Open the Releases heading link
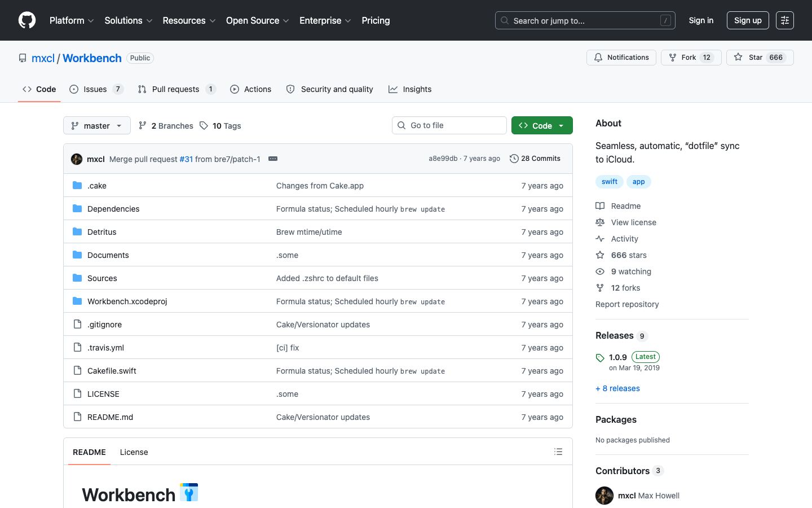The height and width of the screenshot is (508, 812). (x=621, y=336)
